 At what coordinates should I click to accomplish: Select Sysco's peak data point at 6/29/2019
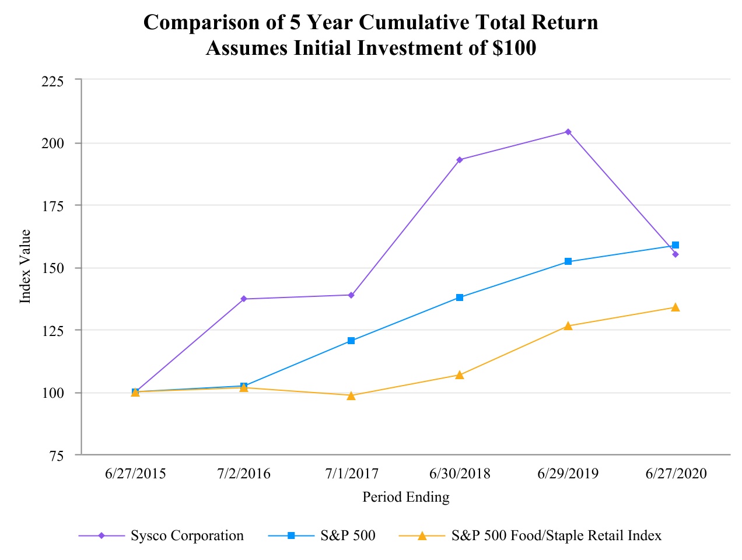pos(568,132)
